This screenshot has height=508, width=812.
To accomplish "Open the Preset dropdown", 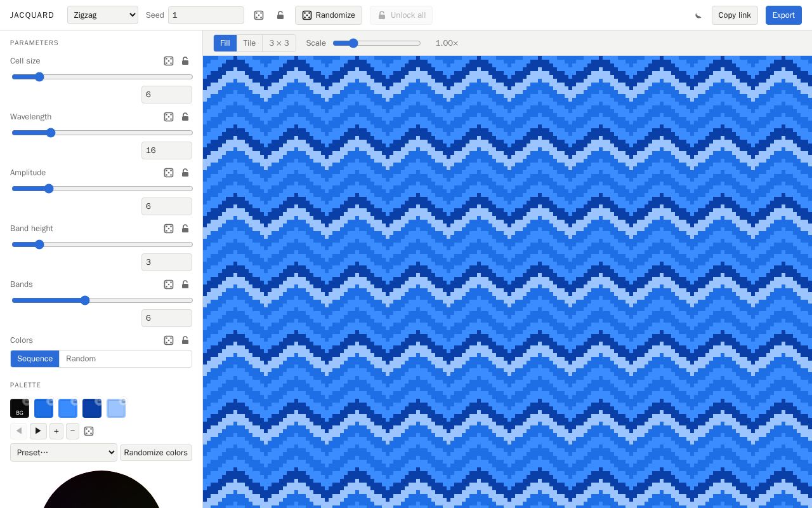I will click(63, 453).
